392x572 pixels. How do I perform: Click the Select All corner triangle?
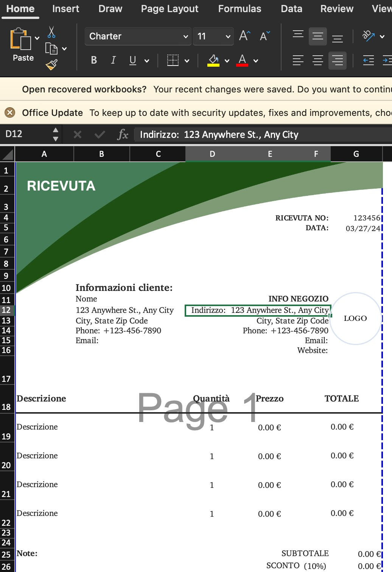coord(8,154)
